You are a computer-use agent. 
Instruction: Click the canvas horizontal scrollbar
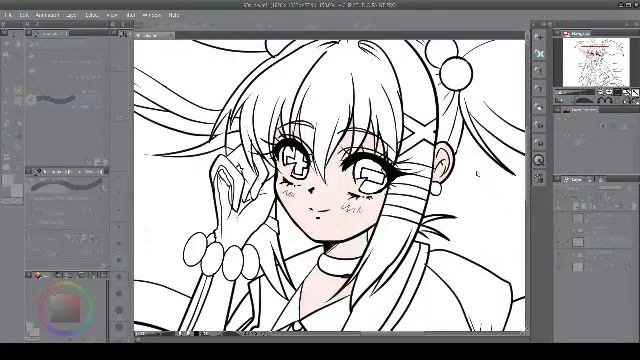click(392, 333)
